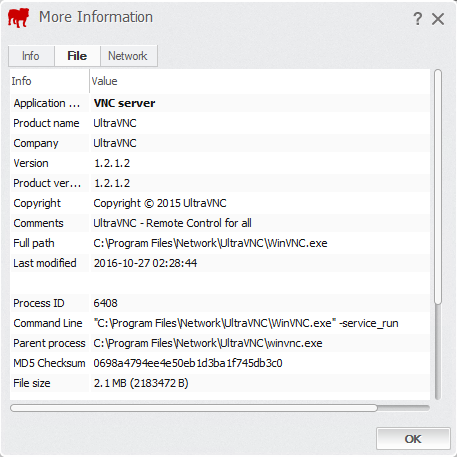Click the Command Line value
The height and width of the screenshot is (457, 457).
tap(246, 323)
